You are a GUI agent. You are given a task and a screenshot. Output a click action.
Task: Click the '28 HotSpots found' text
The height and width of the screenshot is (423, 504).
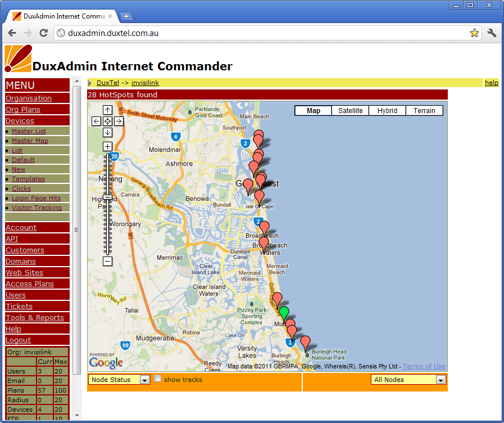tap(122, 94)
